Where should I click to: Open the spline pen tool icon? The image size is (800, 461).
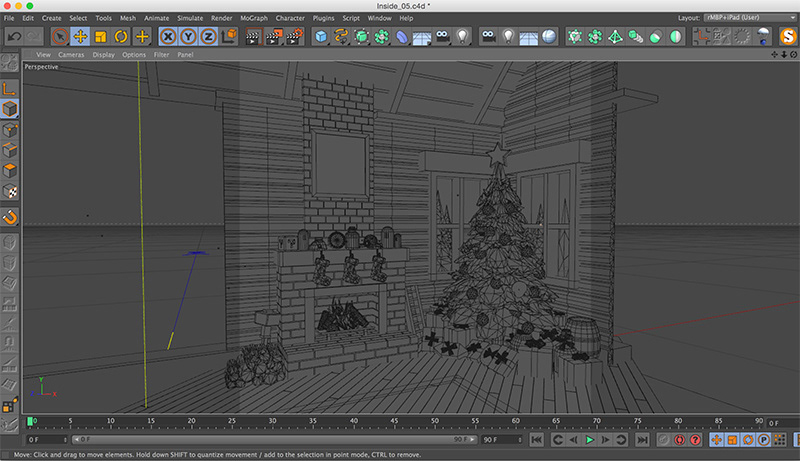341,37
